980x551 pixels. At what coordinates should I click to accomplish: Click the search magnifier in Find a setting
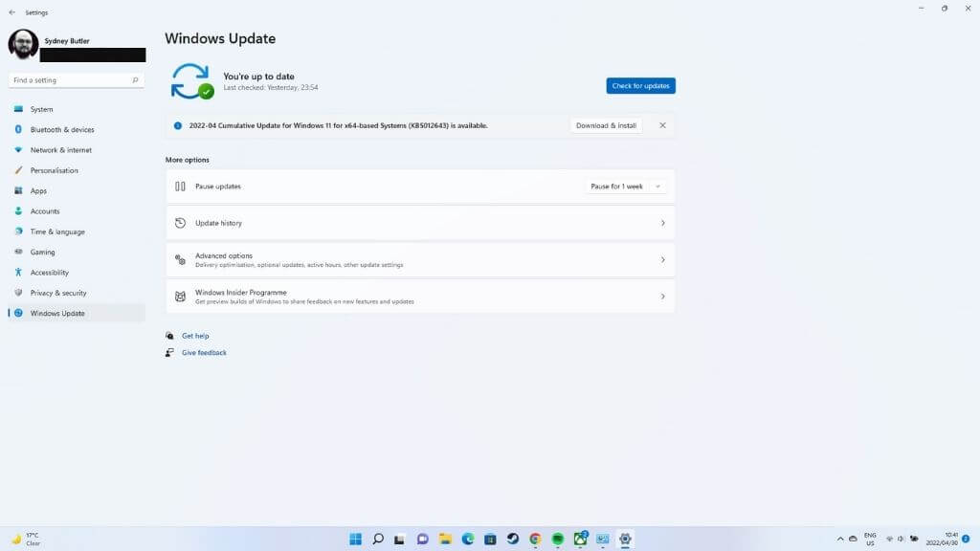135,80
